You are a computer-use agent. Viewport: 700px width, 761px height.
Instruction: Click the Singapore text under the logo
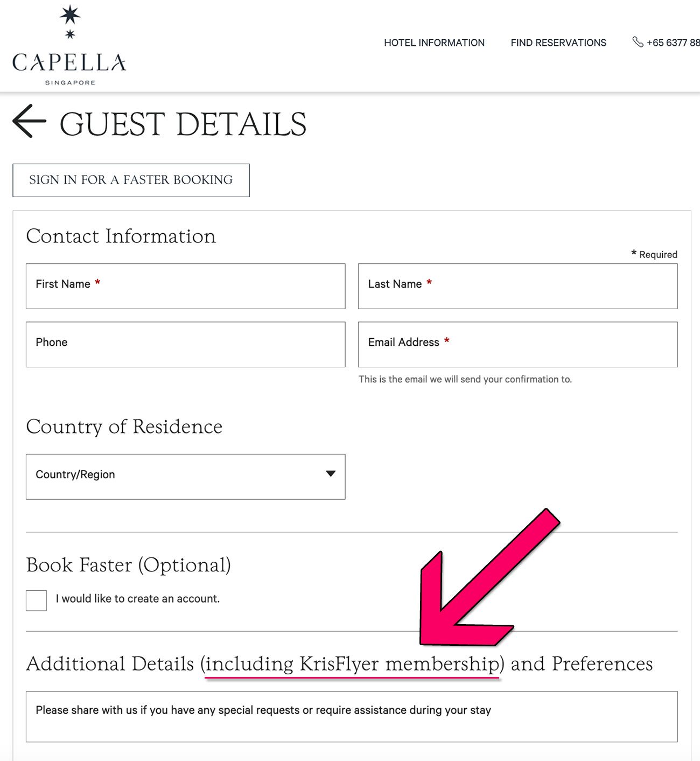[x=70, y=82]
